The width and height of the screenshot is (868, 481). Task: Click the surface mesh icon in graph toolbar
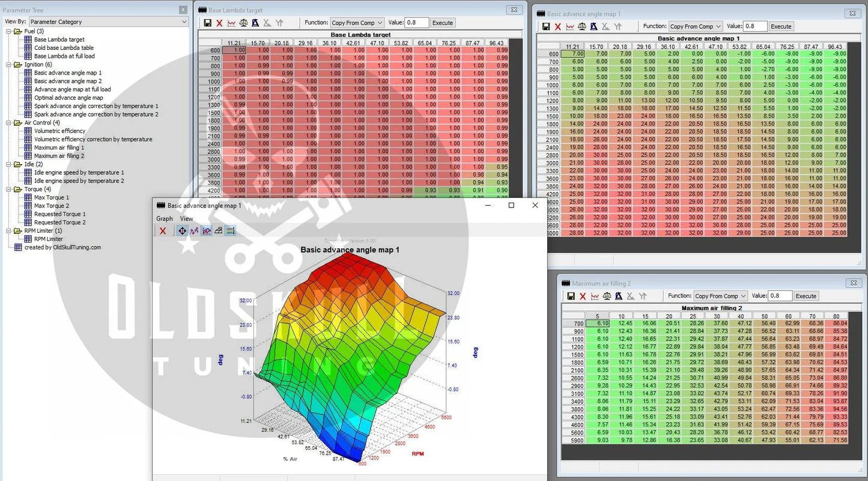(x=219, y=231)
